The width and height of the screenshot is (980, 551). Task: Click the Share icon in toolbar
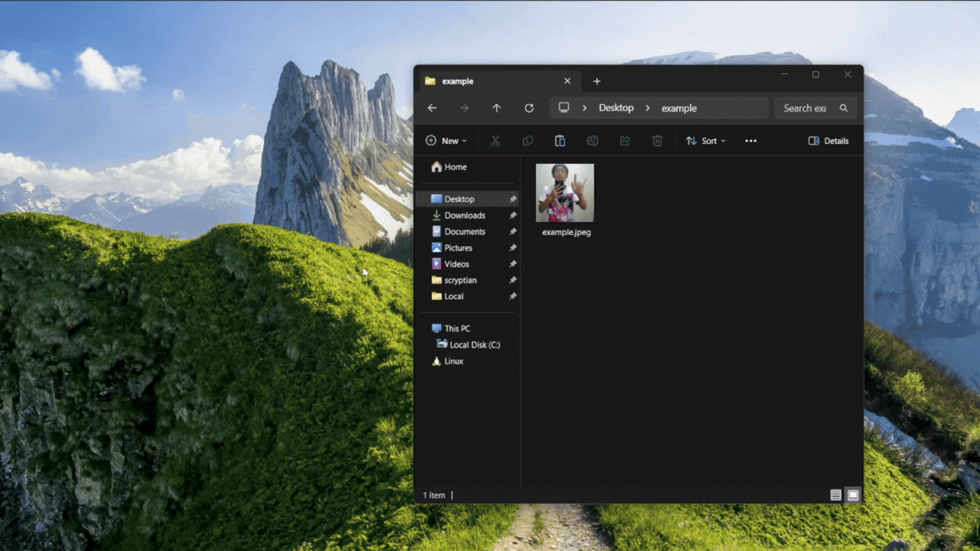(x=625, y=141)
